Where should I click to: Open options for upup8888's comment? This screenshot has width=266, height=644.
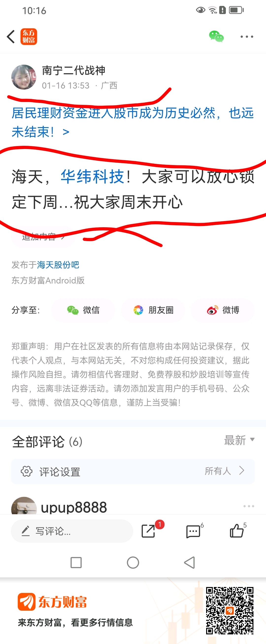click(249, 506)
